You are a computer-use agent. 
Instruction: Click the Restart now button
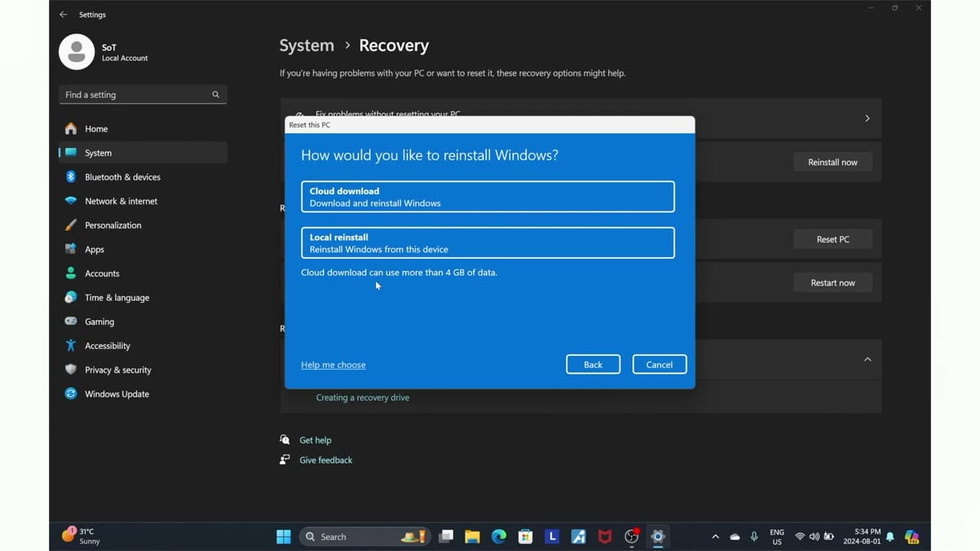click(x=833, y=283)
